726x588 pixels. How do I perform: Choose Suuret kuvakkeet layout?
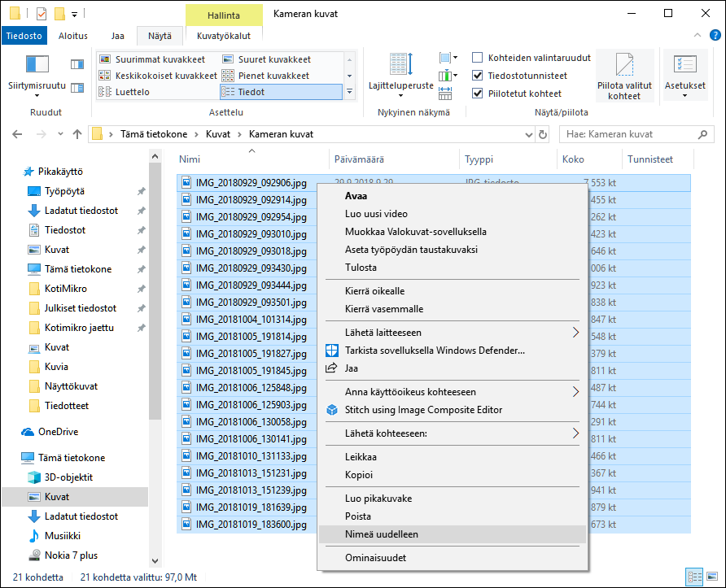point(273,59)
